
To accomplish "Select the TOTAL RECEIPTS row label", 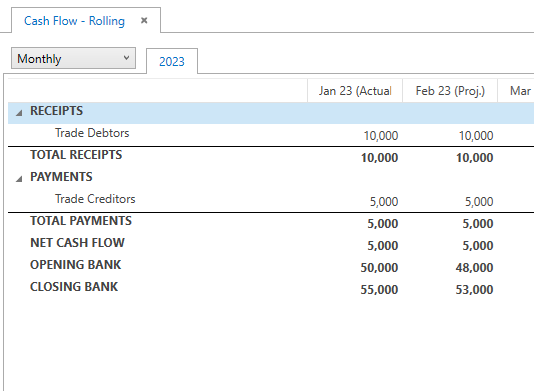I will click(76, 155).
